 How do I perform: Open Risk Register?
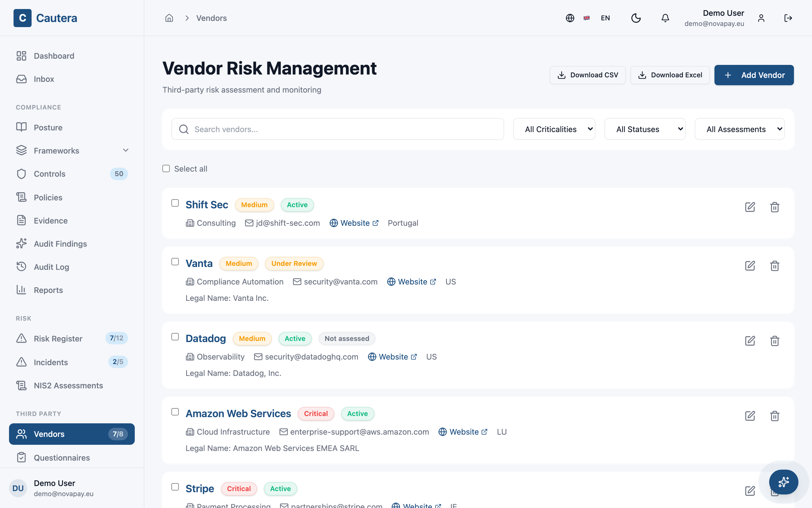pyautogui.click(x=72, y=338)
